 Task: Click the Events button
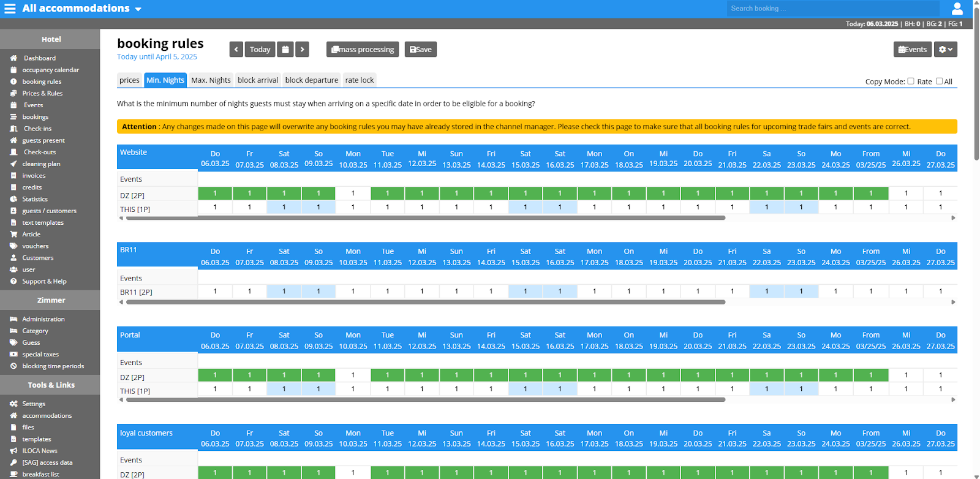point(913,50)
